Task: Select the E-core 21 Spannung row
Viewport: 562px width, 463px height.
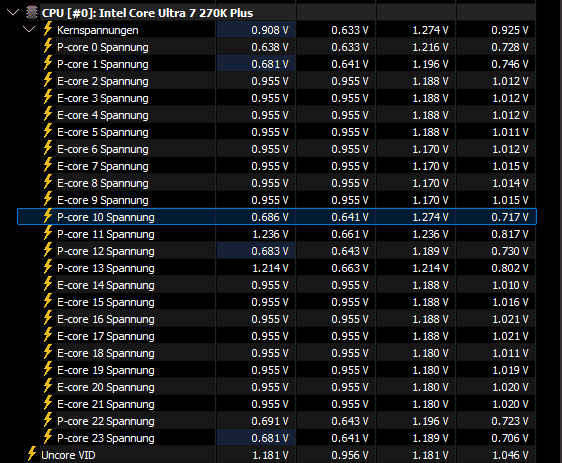Action: [277, 404]
